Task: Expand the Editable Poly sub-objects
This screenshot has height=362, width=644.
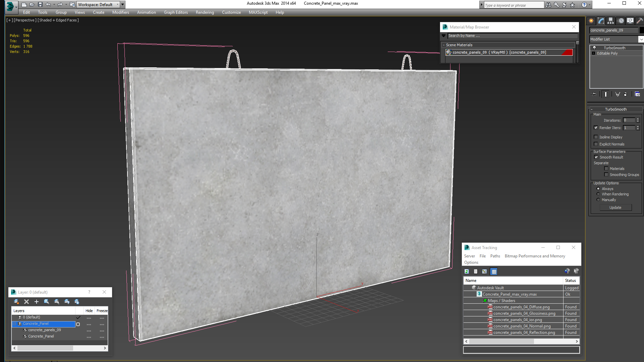Action: click(594, 53)
